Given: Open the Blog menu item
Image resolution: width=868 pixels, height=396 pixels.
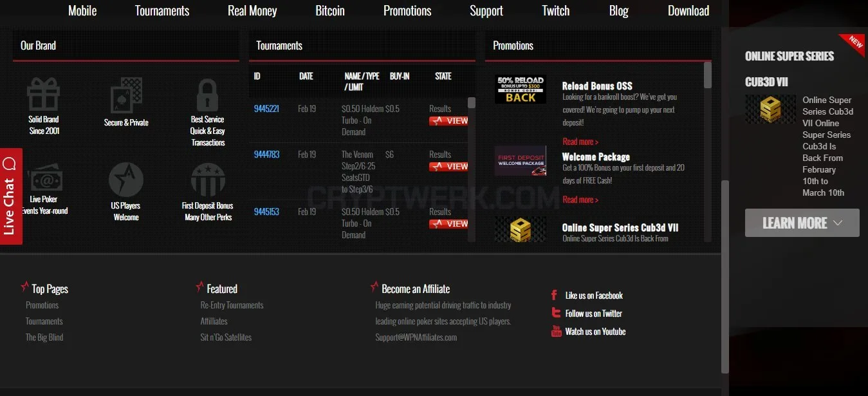Looking at the screenshot, I should [619, 11].
